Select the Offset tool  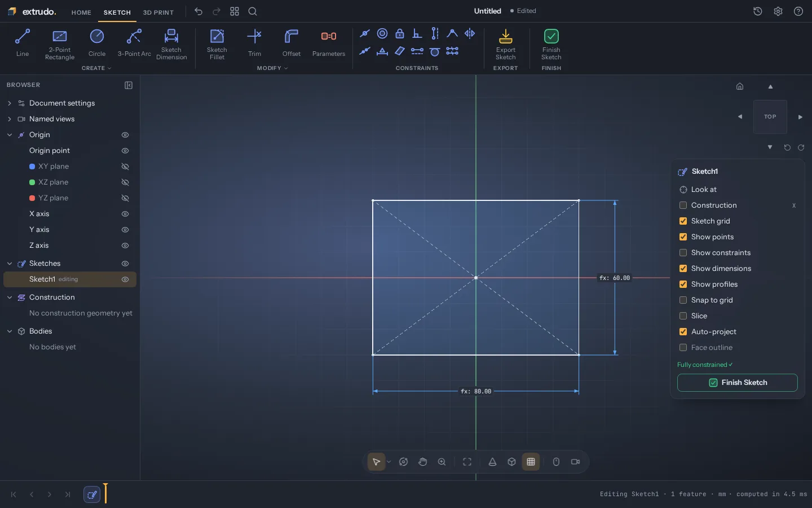pos(292,43)
